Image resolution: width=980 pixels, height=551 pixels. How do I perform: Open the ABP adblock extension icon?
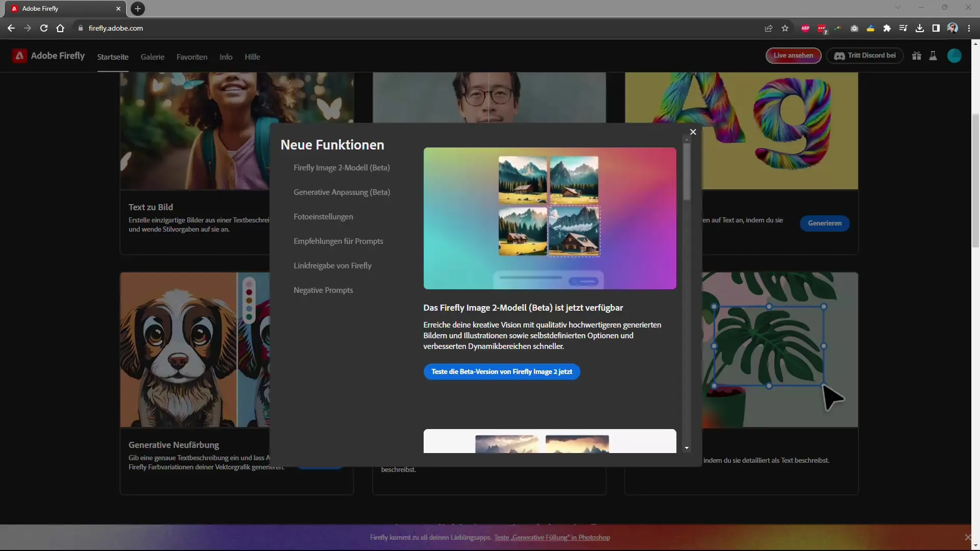[805, 28]
